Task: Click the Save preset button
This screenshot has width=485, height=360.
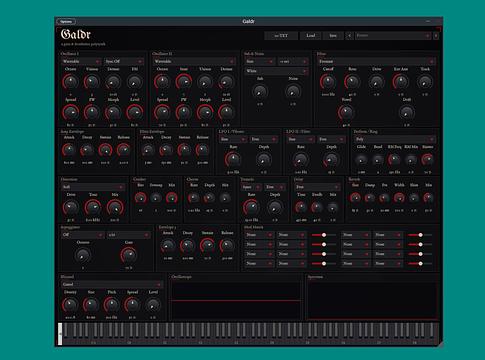Action: coord(333,36)
